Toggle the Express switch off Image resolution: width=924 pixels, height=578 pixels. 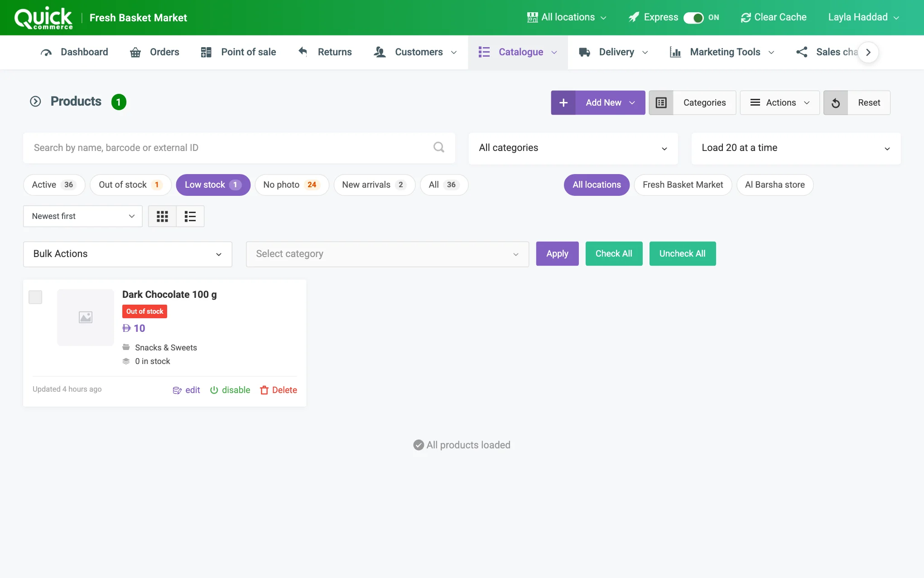(693, 18)
